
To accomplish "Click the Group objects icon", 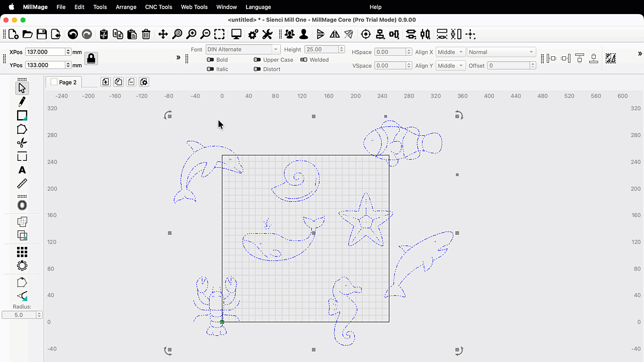I will pyautogui.click(x=290, y=34).
